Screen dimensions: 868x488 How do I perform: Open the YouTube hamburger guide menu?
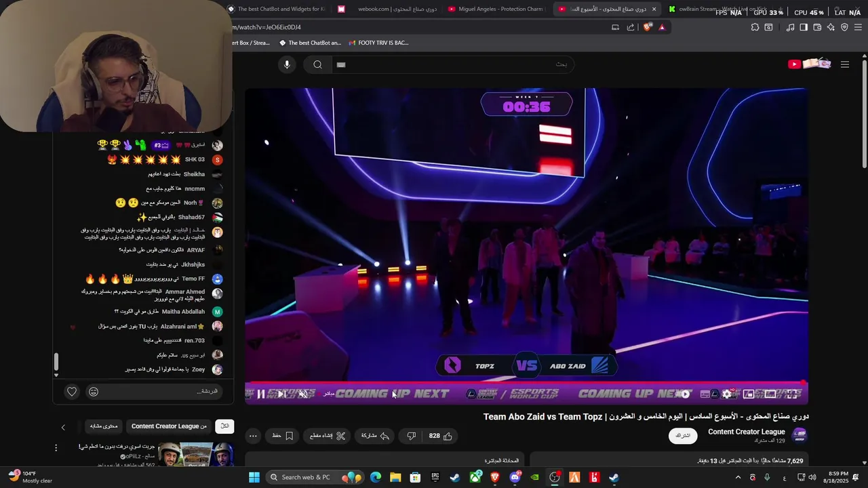pyautogui.click(x=845, y=64)
